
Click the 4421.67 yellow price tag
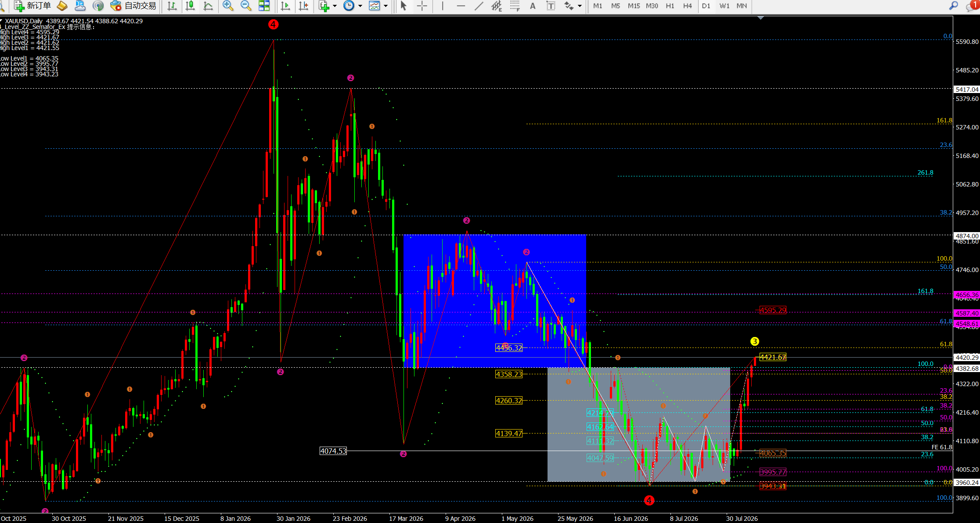[x=773, y=357]
